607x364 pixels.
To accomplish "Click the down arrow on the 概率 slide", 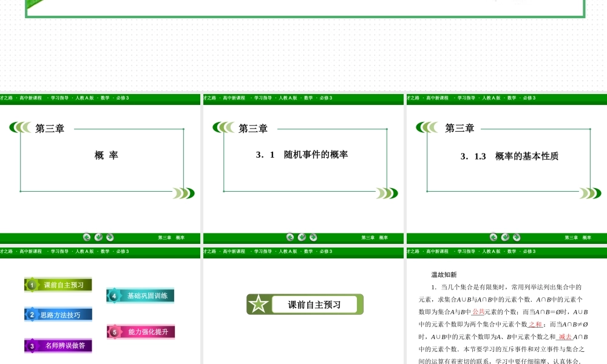I will 99,237.
